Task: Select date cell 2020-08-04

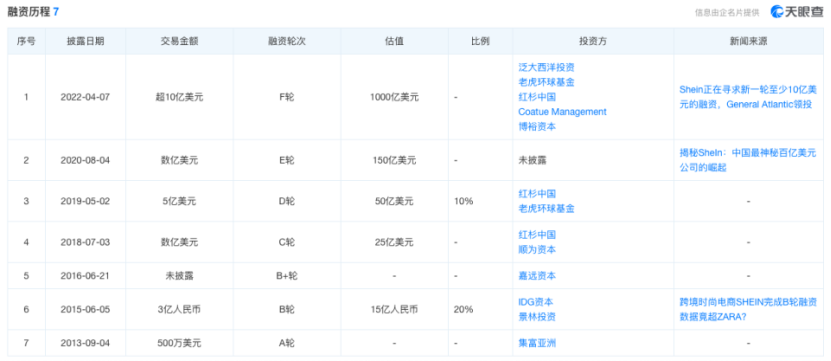Action: pyautogui.click(x=85, y=160)
